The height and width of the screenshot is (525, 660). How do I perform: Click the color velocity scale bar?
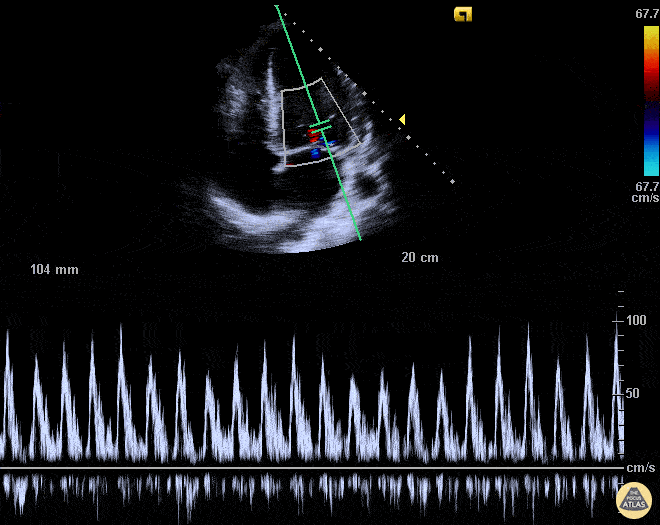coord(651,101)
